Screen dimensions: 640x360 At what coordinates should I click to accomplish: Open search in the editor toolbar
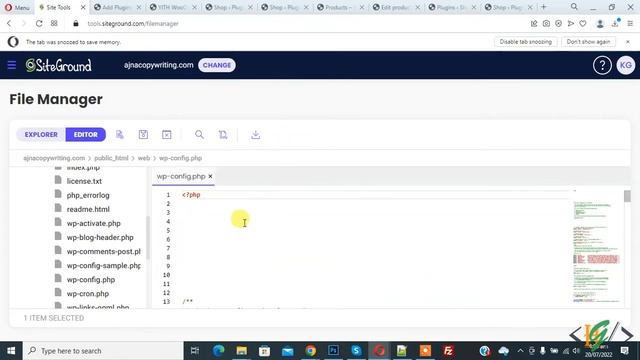point(199,135)
